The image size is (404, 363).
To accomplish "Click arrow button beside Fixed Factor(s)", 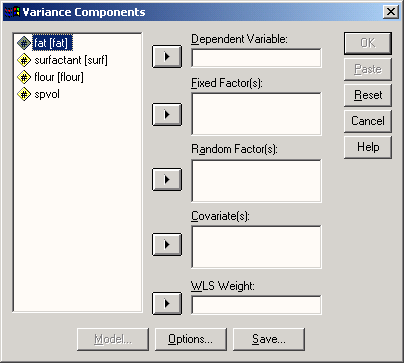I will [167, 114].
